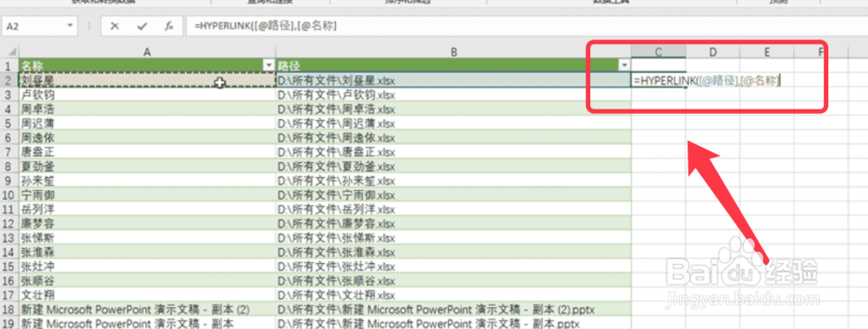This screenshot has width=868, height=329.
Task: Select the name cell 周逸依
Action: [x=148, y=137]
